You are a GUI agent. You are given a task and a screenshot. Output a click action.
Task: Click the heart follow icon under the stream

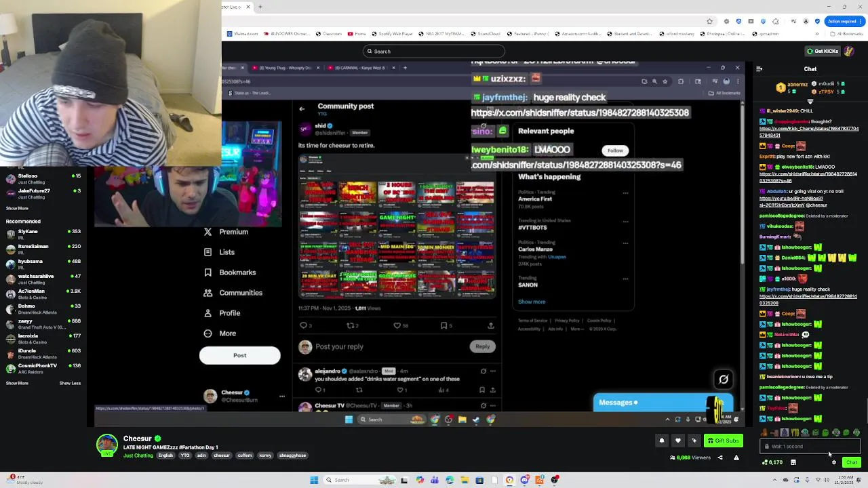(677, 441)
